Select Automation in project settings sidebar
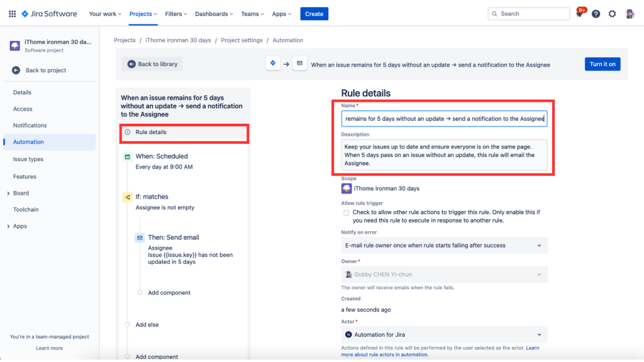The width and height of the screenshot is (644, 362). (50, 142)
